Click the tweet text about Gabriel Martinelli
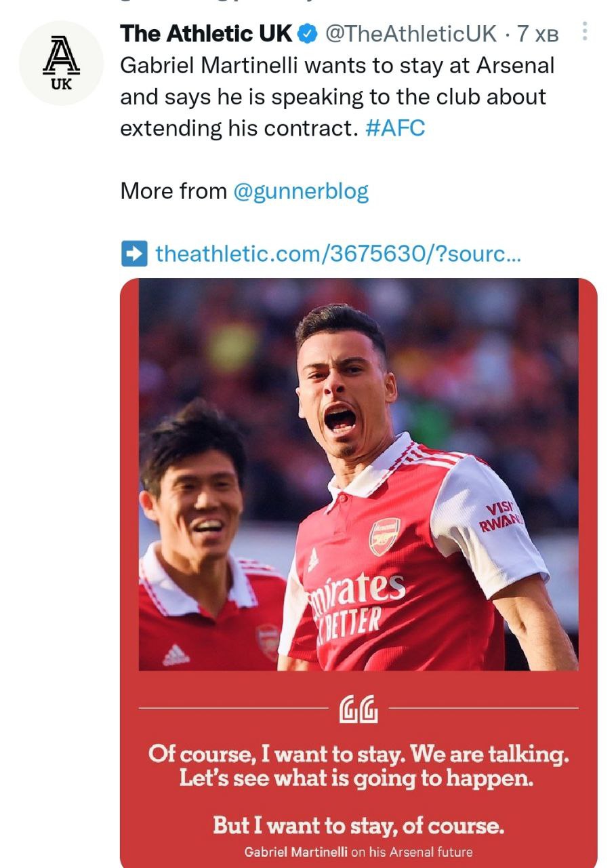 click(337, 97)
